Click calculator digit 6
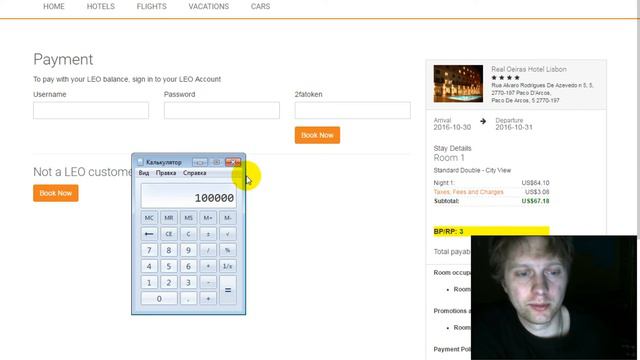Viewport: 640px width, 360px height. coord(188,266)
